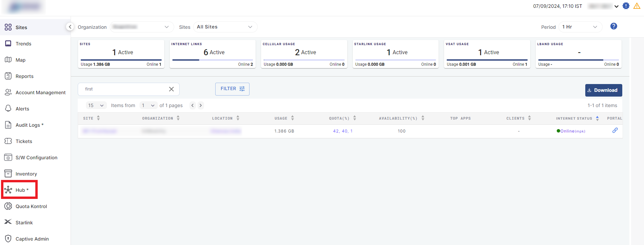644x245 pixels.
Task: Select the 15 items per page dropdown
Action: point(96,105)
